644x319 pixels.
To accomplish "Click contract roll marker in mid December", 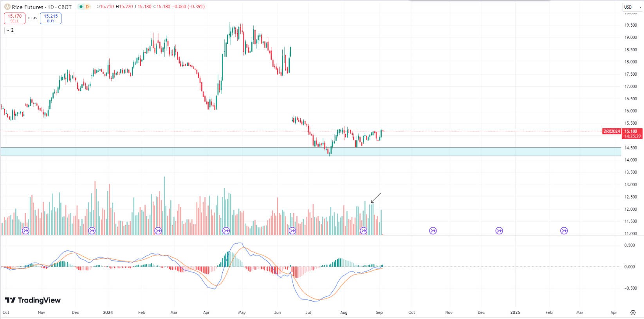I will 92,231.
